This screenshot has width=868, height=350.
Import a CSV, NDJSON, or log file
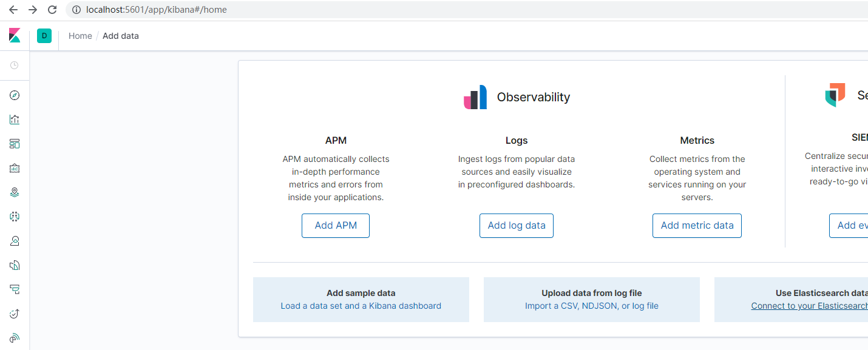pos(591,306)
